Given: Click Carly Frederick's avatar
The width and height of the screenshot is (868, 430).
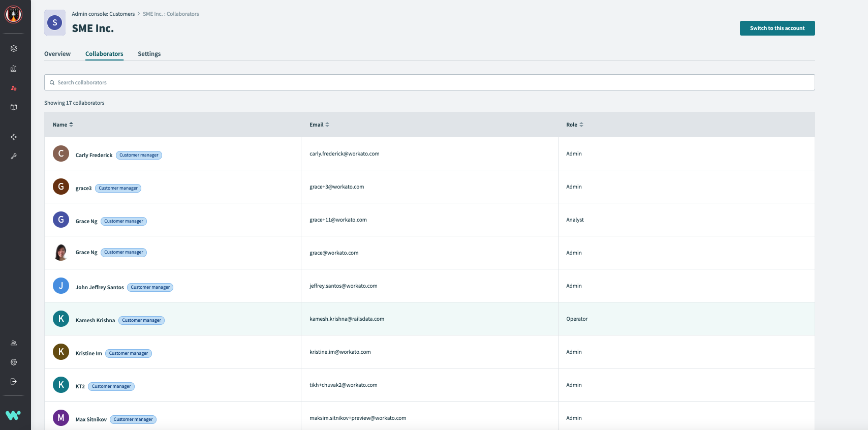Looking at the screenshot, I should [61, 153].
